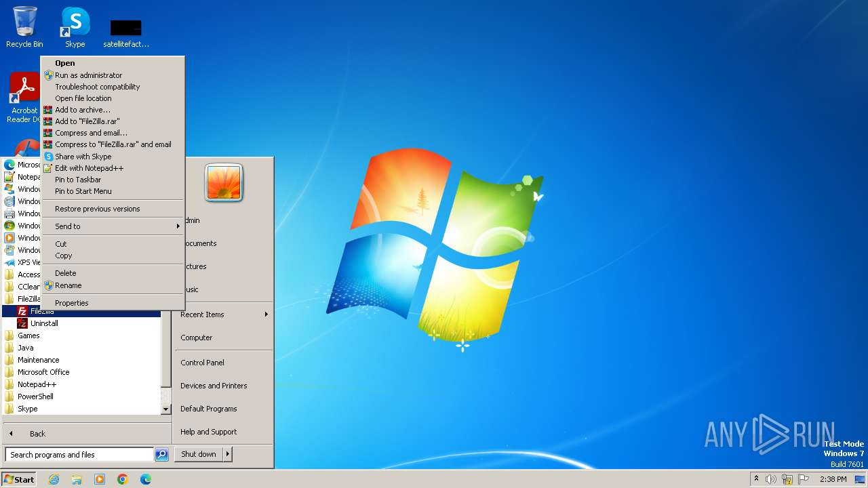Choose Add to "FileZilla.rar"
The image size is (868, 488).
click(x=113, y=121)
